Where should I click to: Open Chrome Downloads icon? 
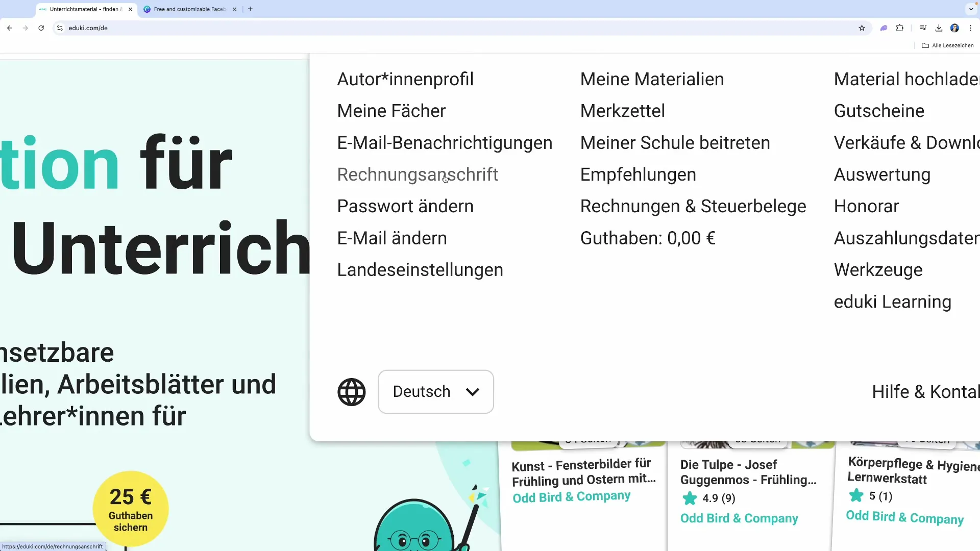coord(938,28)
